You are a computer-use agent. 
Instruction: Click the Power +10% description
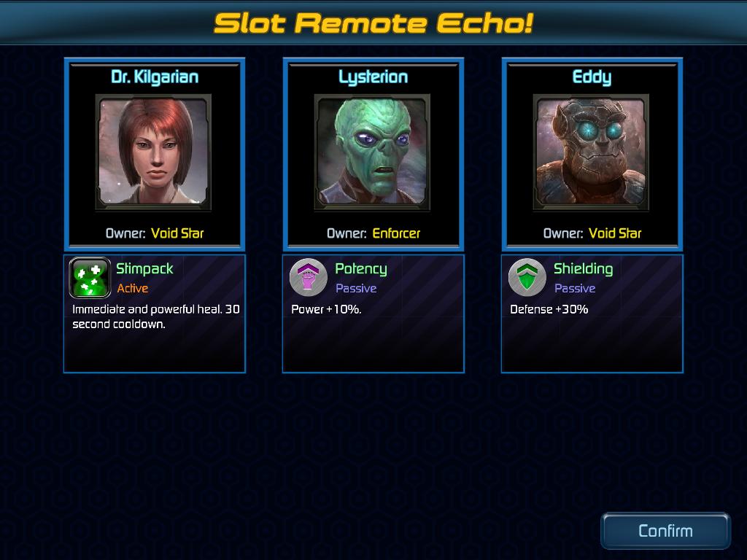[x=326, y=309]
